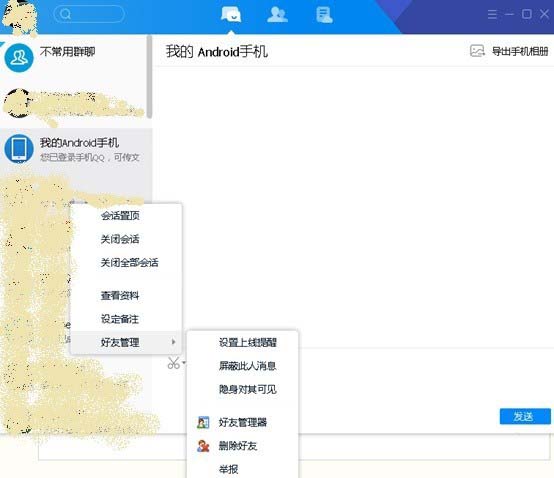Open the screenshot tool dropdown arrow
The image size is (554, 478).
(184, 363)
